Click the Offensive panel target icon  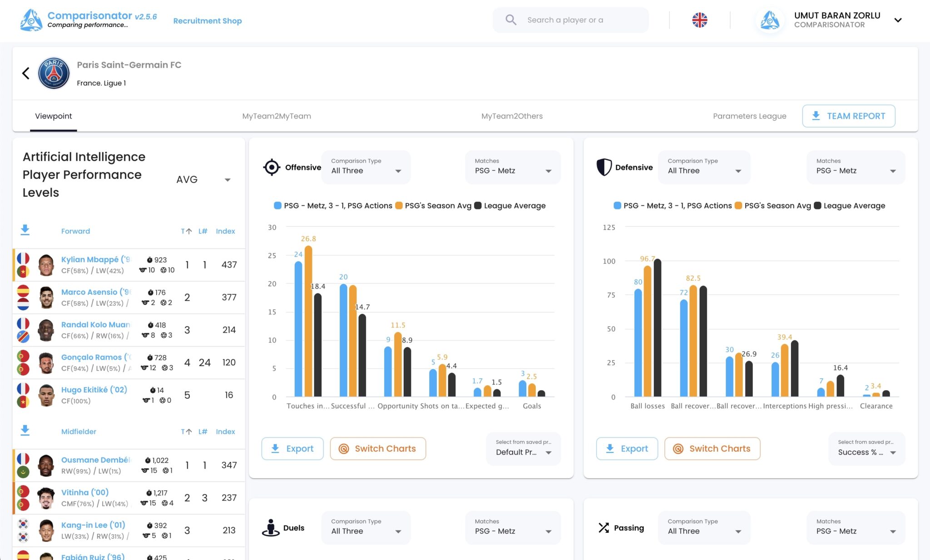pyautogui.click(x=271, y=167)
